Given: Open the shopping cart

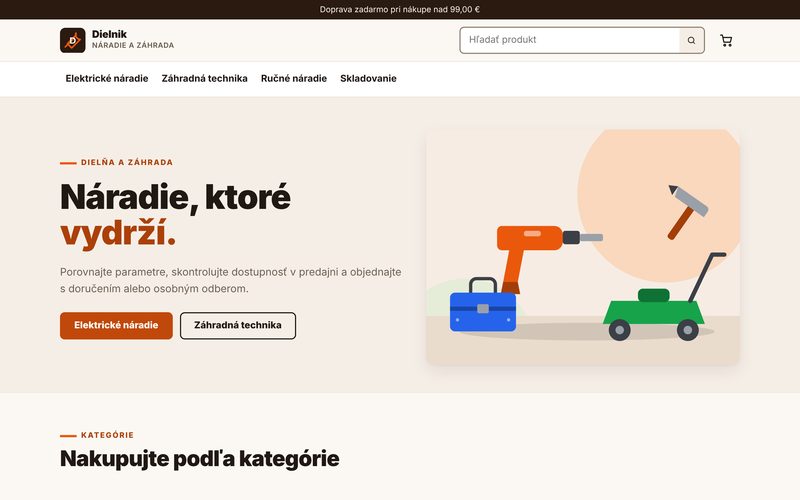Looking at the screenshot, I should pos(726,40).
